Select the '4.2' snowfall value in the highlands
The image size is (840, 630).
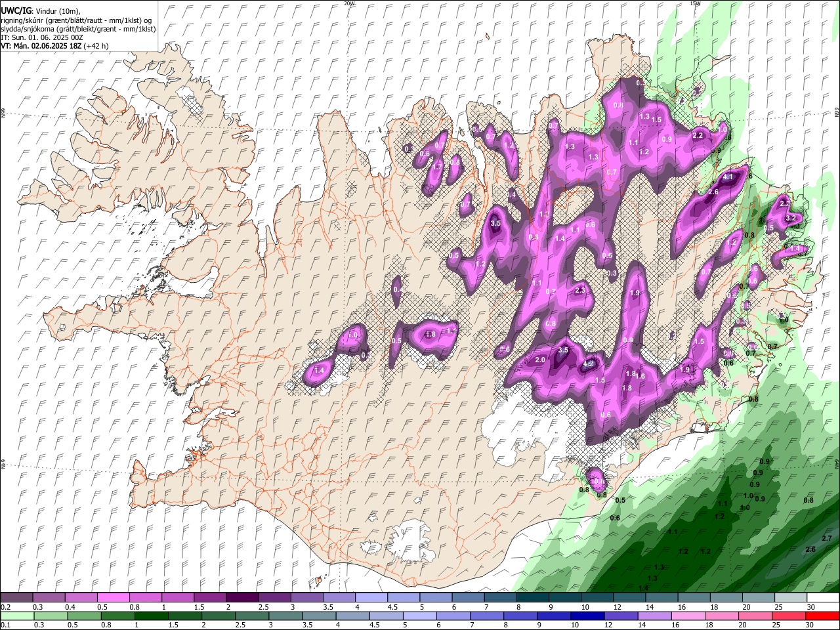pos(589,364)
